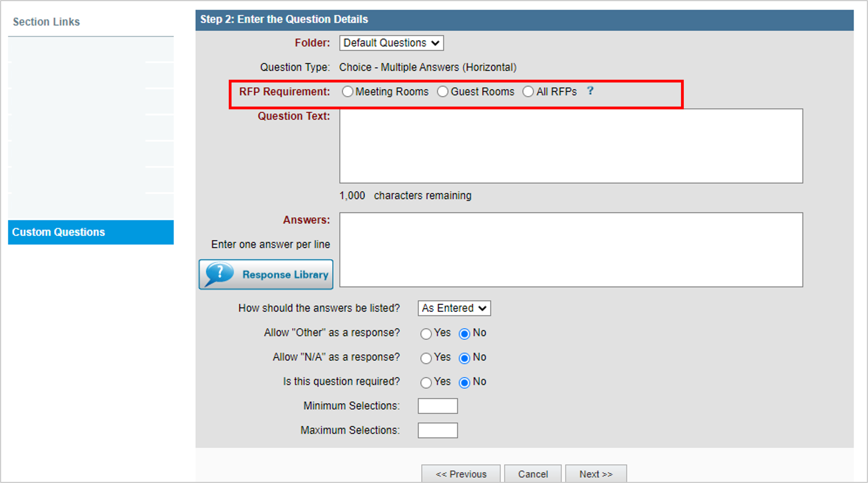Enable Yes for allowing Other as a response

426,334
